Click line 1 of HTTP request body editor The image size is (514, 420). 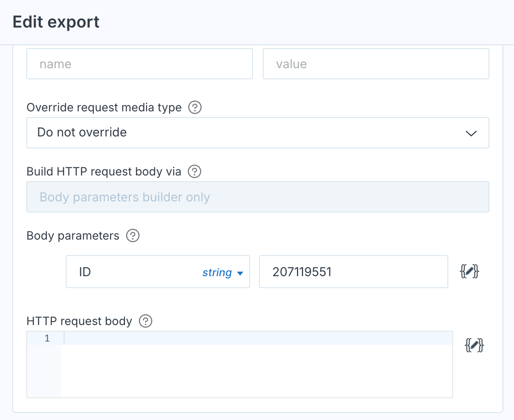(x=258, y=338)
